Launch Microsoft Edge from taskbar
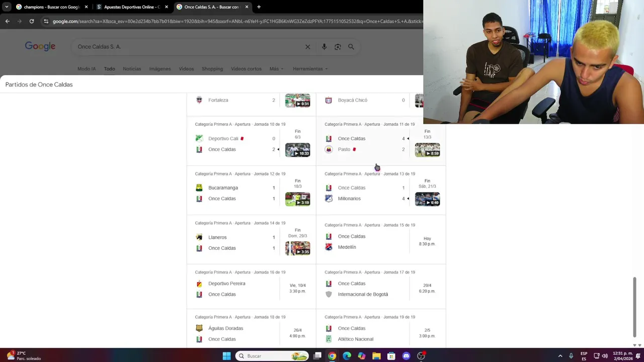 [x=347, y=356]
